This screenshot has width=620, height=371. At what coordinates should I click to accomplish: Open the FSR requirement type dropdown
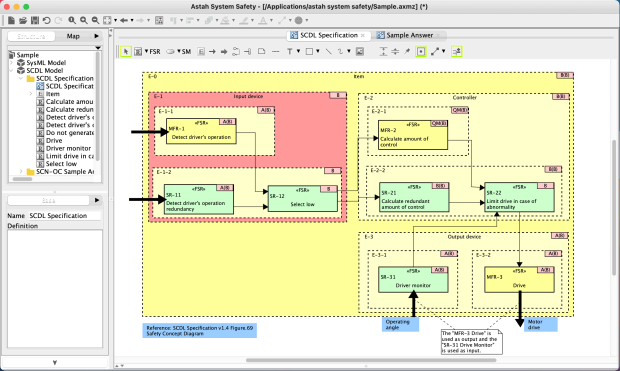pos(146,51)
